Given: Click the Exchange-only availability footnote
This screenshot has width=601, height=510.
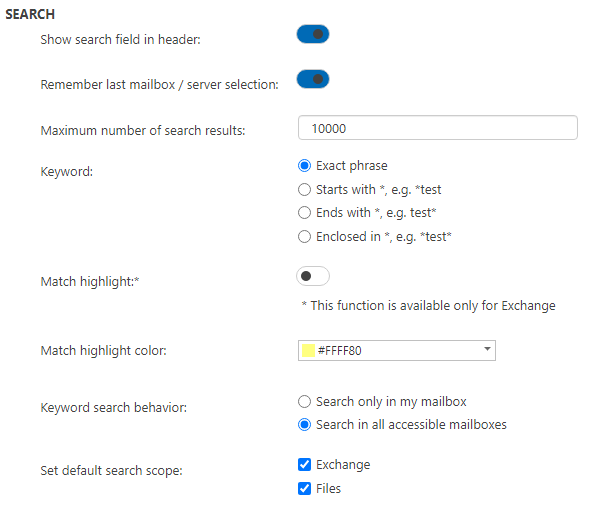Looking at the screenshot, I should click(428, 305).
